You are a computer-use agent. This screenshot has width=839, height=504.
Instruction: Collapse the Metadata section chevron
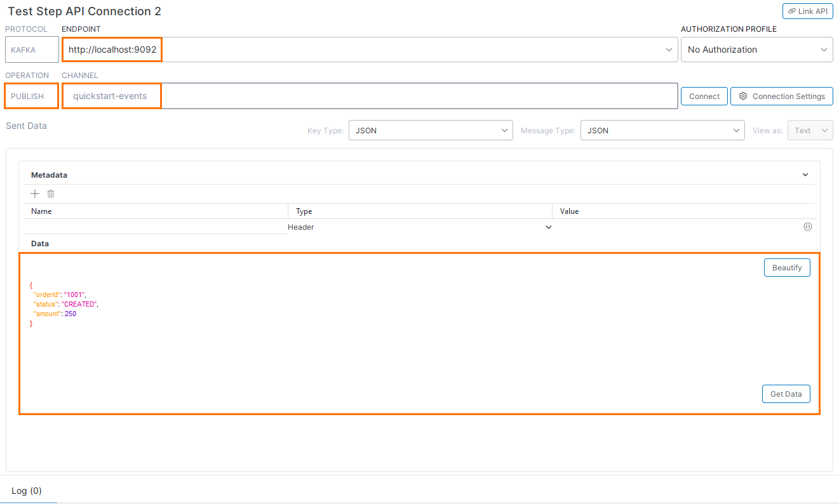[x=805, y=175]
